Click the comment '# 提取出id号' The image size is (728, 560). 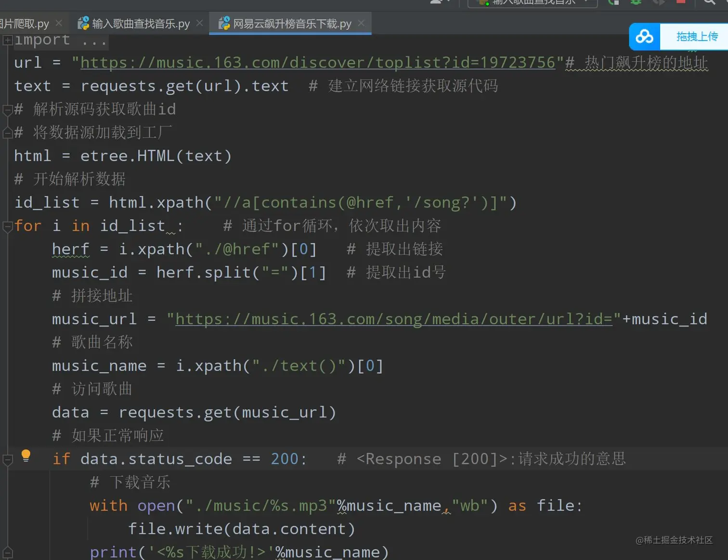[396, 273]
